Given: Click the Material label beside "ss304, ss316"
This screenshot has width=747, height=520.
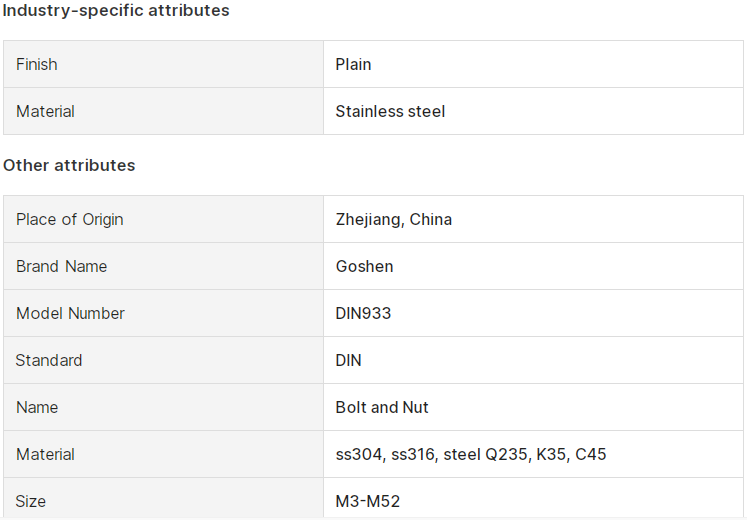Looking at the screenshot, I should [45, 454].
